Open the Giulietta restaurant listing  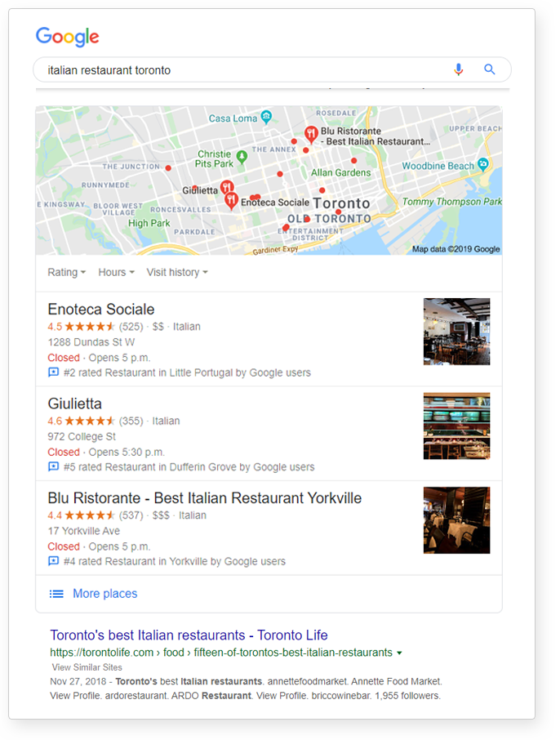74,403
